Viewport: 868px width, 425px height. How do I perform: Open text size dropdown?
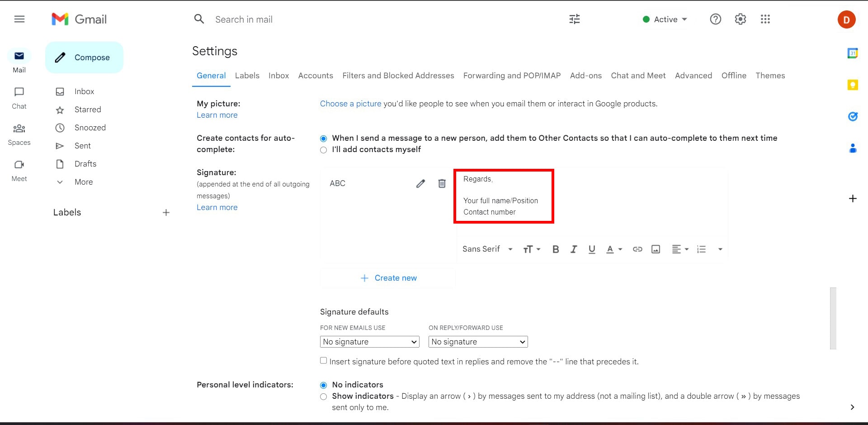tap(532, 249)
